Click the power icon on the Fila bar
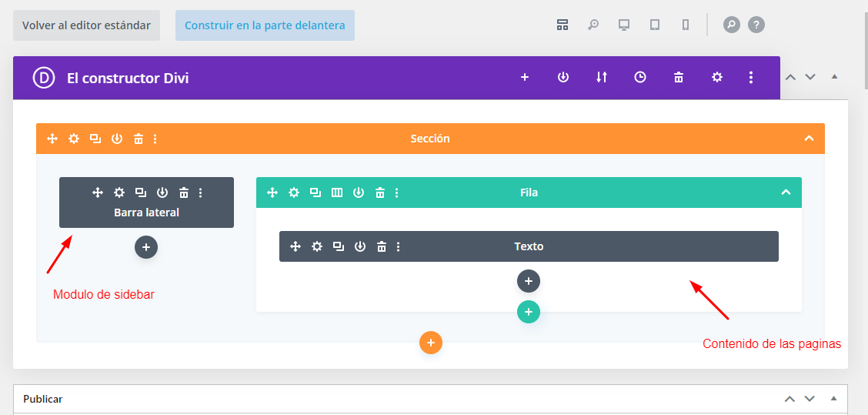 (x=359, y=192)
